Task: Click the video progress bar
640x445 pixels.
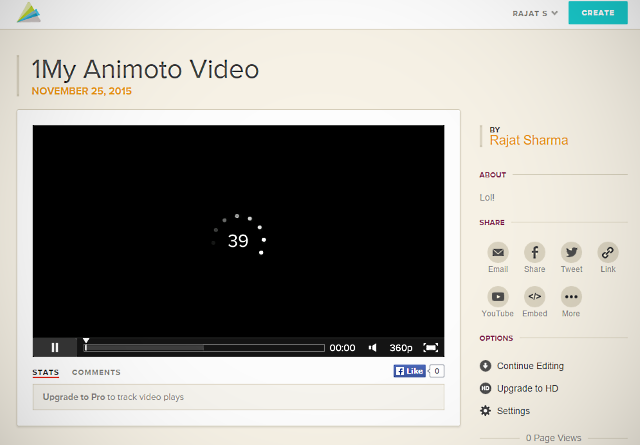Action: (204, 348)
